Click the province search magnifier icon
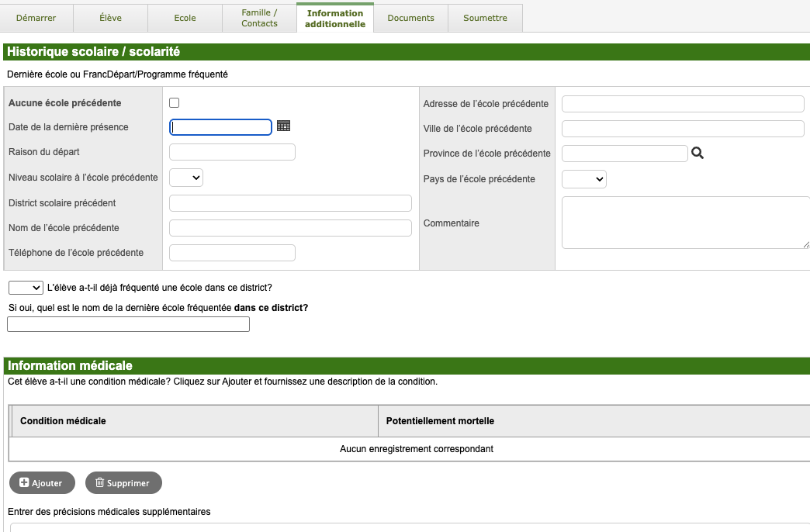 pyautogui.click(x=697, y=154)
